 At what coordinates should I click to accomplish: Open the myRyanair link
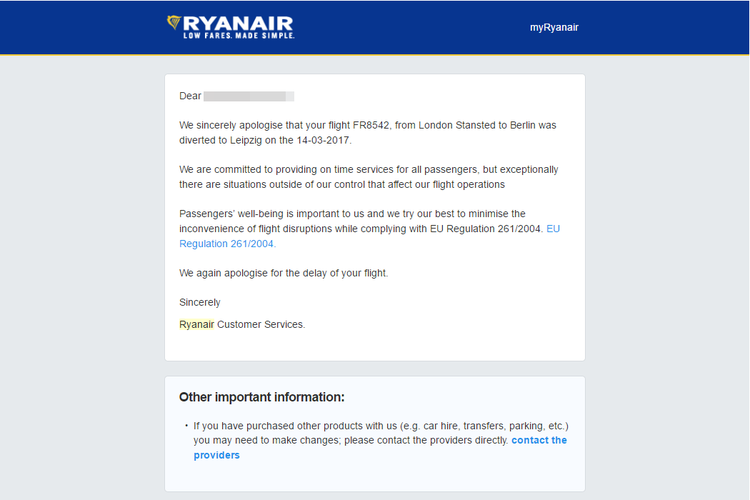point(554,27)
